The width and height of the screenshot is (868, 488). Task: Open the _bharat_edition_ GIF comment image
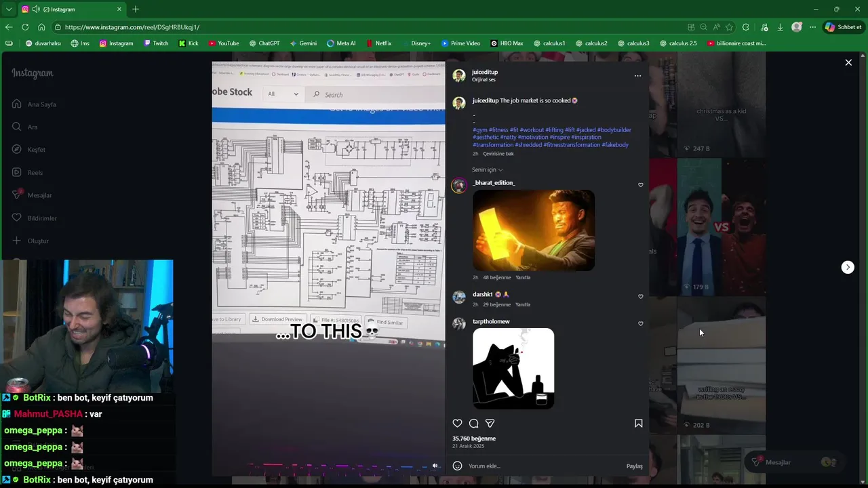pyautogui.click(x=534, y=230)
